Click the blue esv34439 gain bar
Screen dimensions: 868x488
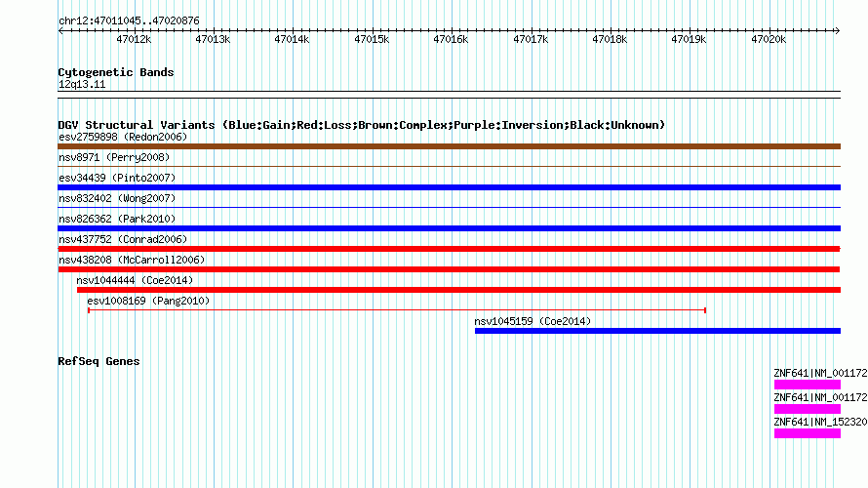449,187
